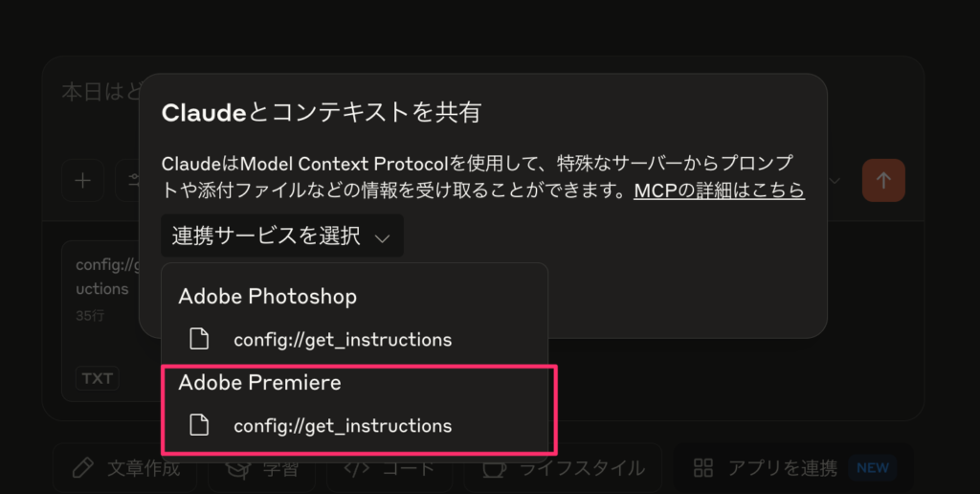Click the orange send arrow button
The height and width of the screenshot is (494, 980).
pyautogui.click(x=883, y=181)
